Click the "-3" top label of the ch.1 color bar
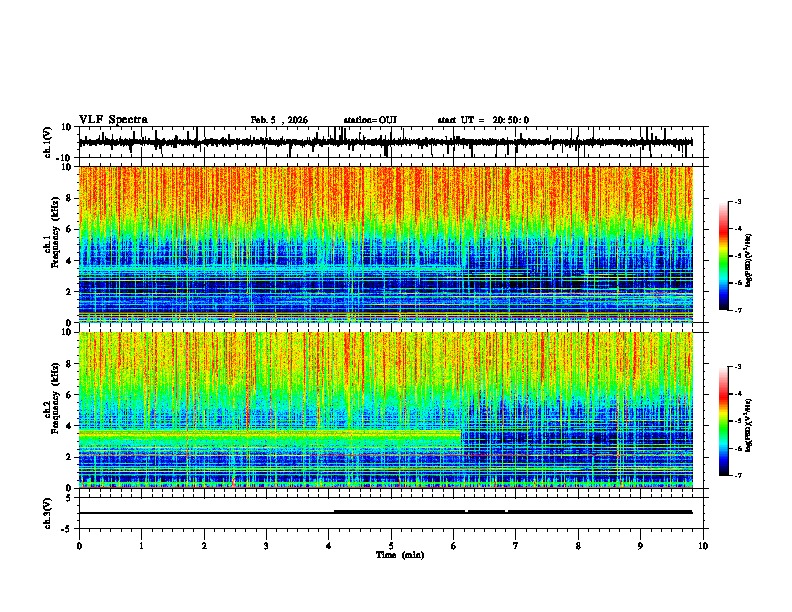The height and width of the screenshot is (612, 792). click(736, 201)
